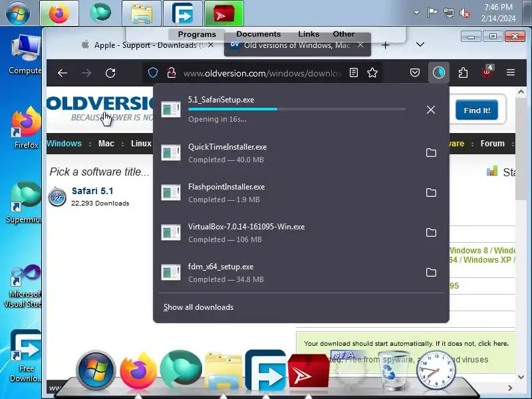Click the muted volume tray icon
532x399 pixels.
464,13
